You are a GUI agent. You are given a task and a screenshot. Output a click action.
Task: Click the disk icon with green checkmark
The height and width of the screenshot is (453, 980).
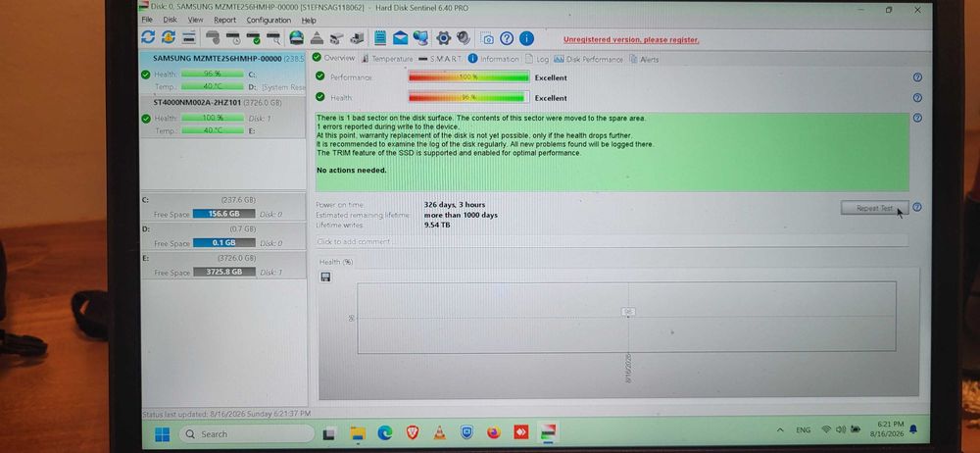click(x=253, y=38)
